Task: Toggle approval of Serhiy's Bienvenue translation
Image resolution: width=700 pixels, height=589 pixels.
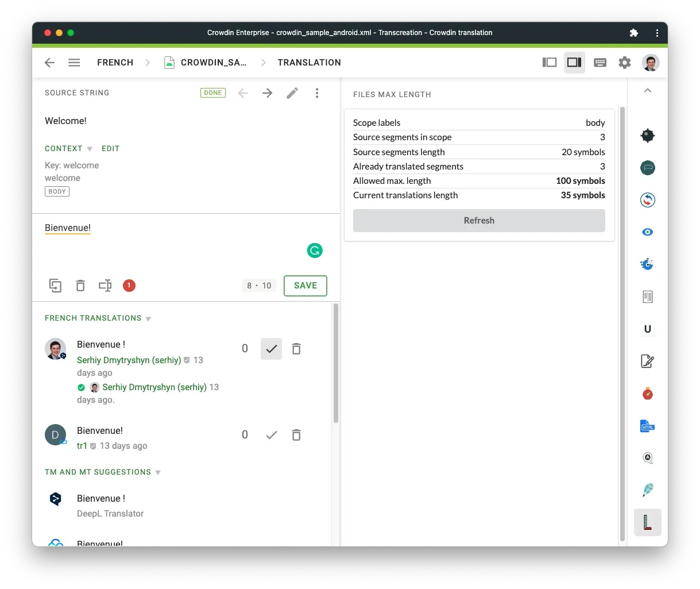Action: pos(271,349)
